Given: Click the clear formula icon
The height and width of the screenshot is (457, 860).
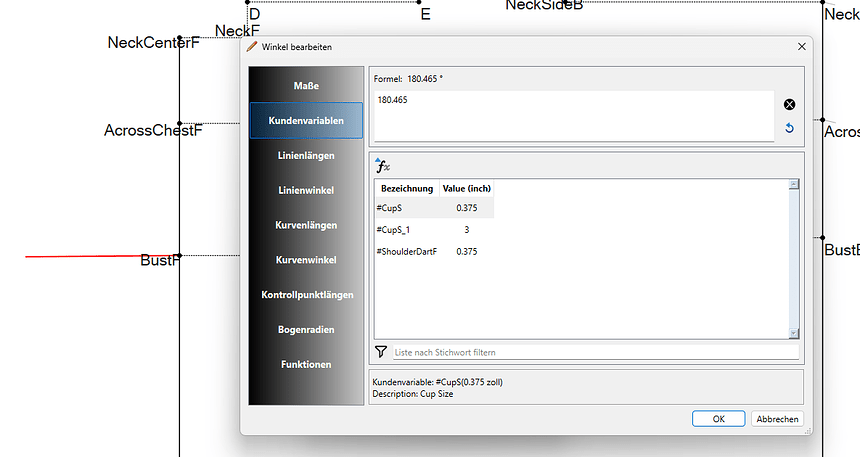Looking at the screenshot, I should coord(788,105).
